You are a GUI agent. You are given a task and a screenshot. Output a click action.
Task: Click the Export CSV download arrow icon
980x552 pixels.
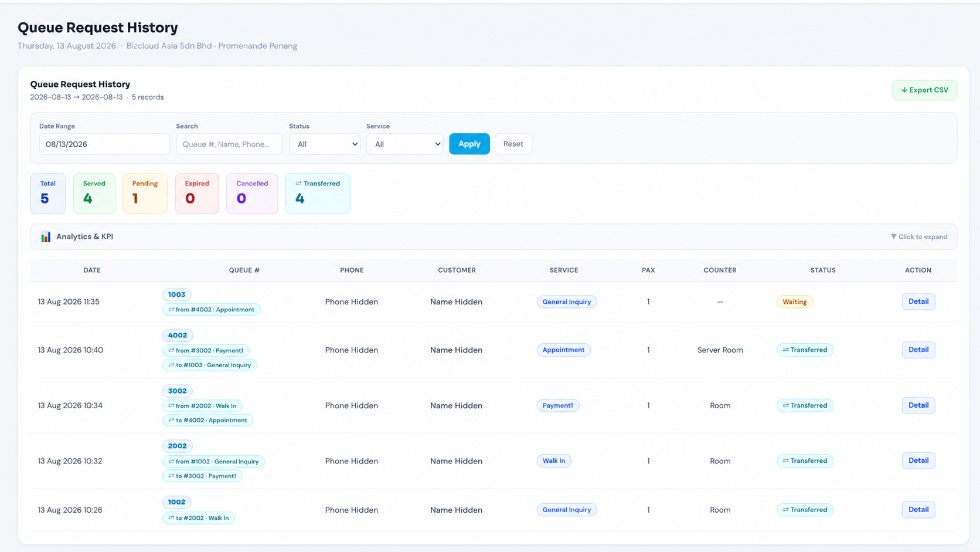pyautogui.click(x=904, y=90)
